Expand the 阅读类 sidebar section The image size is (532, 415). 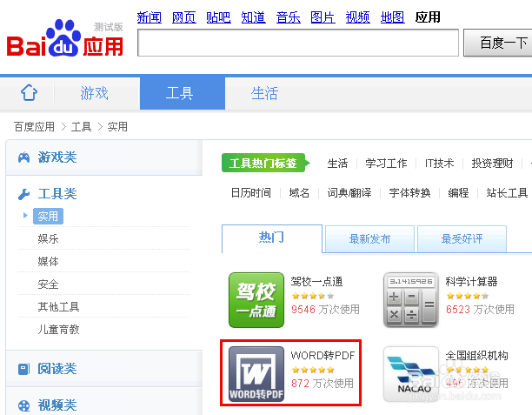[x=103, y=369]
